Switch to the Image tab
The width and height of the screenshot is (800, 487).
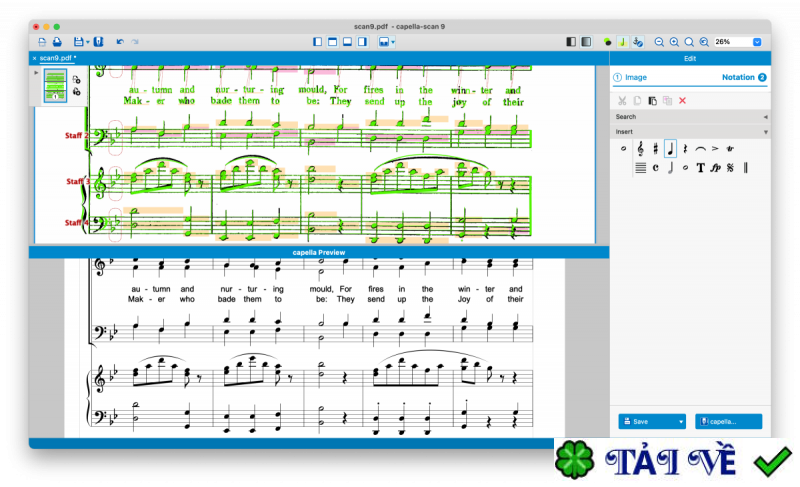point(631,77)
